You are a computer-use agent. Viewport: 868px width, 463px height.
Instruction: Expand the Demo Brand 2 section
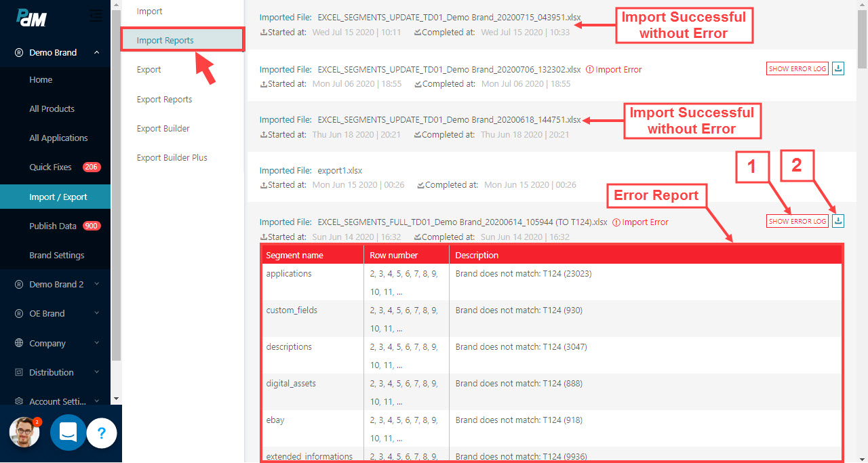click(96, 284)
